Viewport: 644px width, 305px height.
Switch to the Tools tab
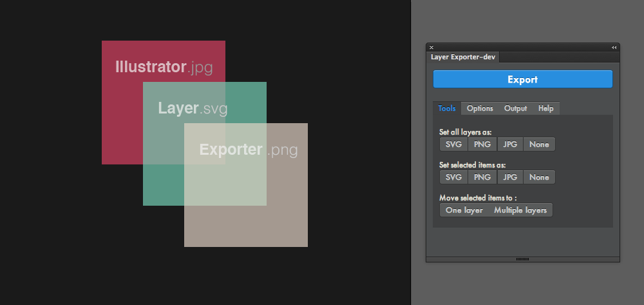coord(447,108)
